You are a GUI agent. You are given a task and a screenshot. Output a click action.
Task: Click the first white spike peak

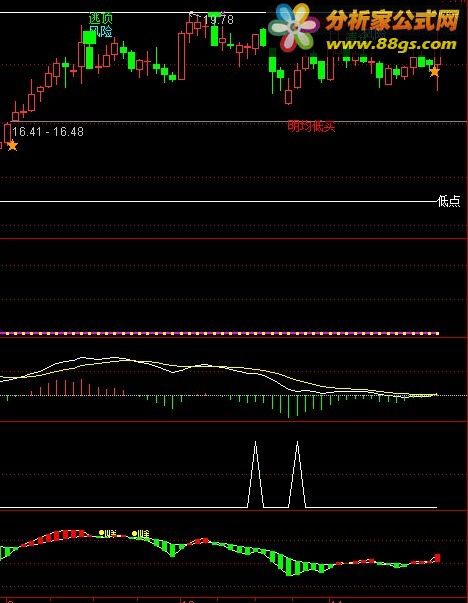[x=255, y=443]
